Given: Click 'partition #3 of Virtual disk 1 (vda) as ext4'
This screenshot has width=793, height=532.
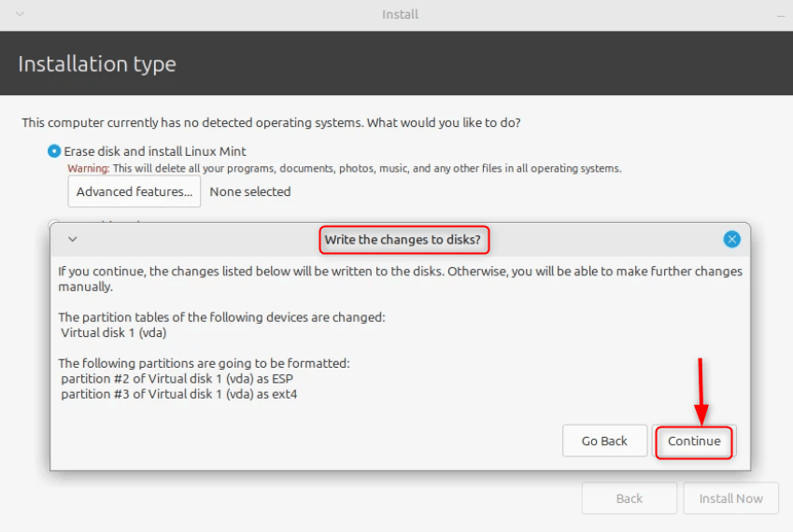Looking at the screenshot, I should point(179,394).
